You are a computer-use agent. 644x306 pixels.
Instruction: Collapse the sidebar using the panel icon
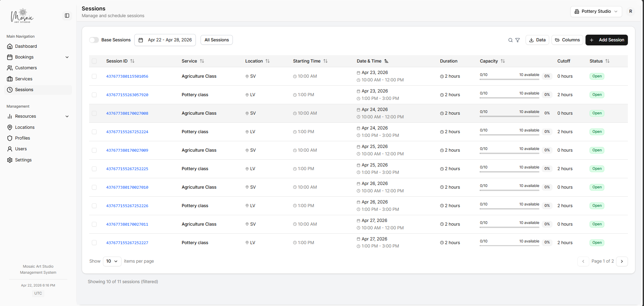(67, 15)
